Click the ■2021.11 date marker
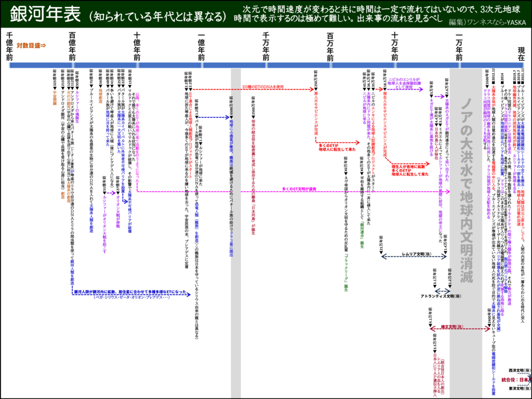 pyautogui.click(x=523, y=78)
